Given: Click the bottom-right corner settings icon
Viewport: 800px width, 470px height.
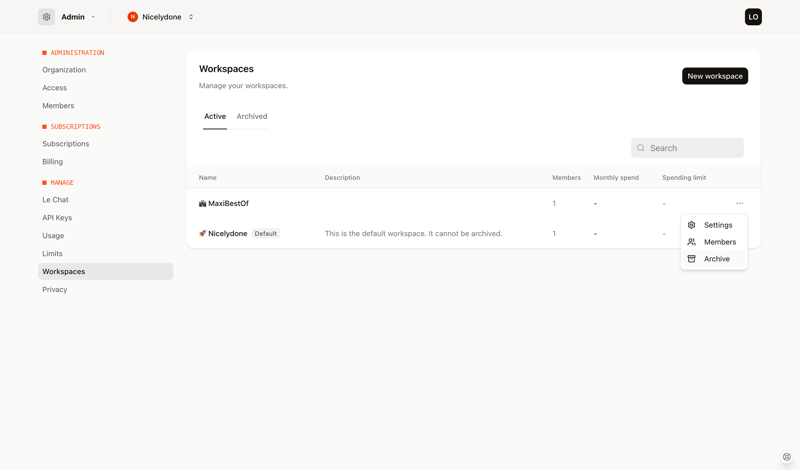Looking at the screenshot, I should (x=787, y=457).
